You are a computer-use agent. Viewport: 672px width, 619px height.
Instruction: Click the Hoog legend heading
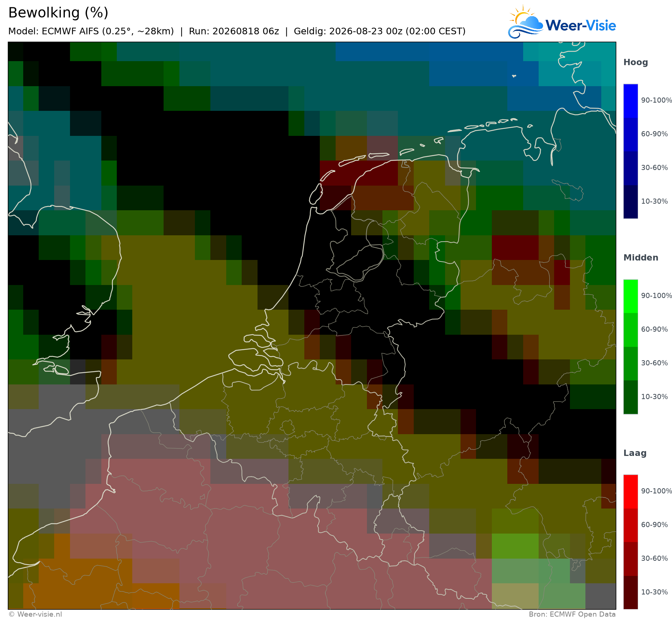(x=636, y=63)
